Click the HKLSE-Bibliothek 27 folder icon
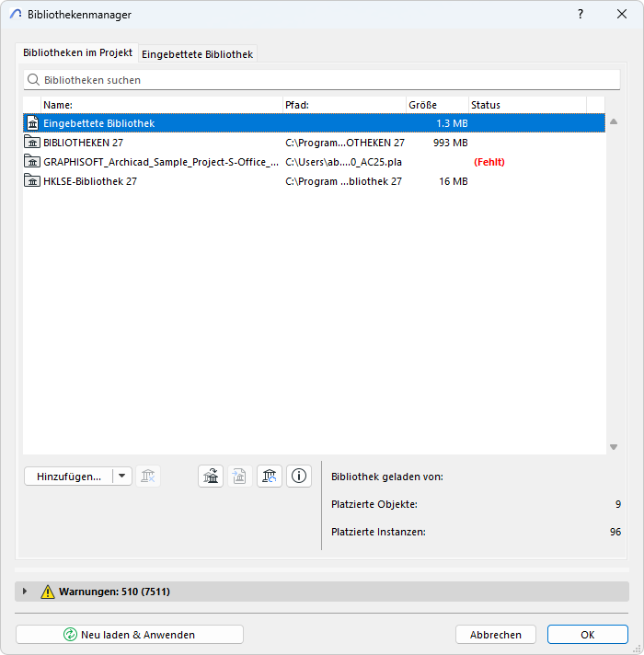 [x=32, y=181]
